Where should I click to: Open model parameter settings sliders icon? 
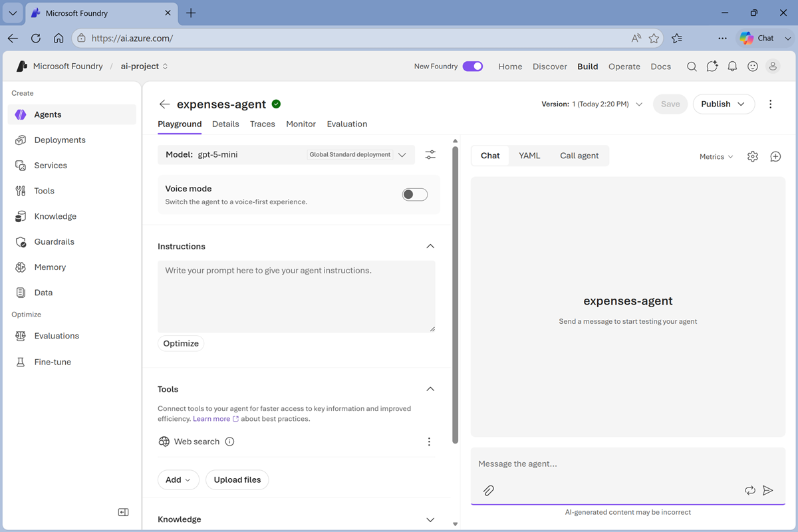(430, 155)
